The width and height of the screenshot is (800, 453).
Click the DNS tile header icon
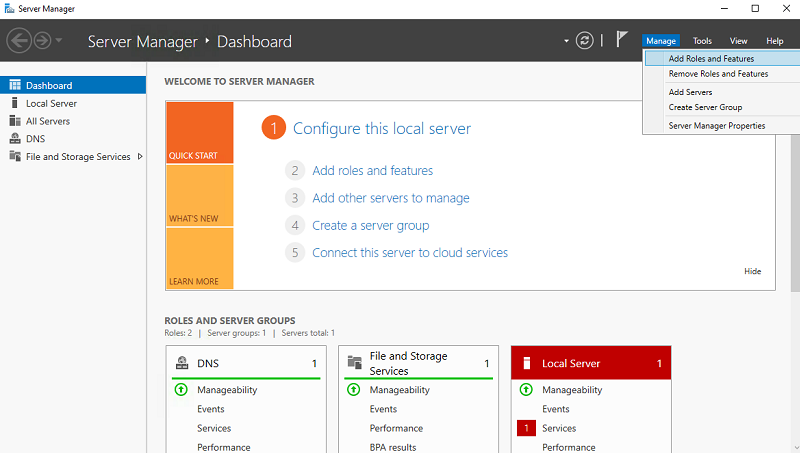click(x=182, y=363)
